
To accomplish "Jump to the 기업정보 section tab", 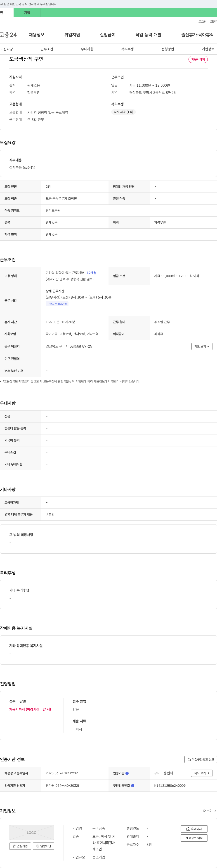I will pyautogui.click(x=208, y=49).
